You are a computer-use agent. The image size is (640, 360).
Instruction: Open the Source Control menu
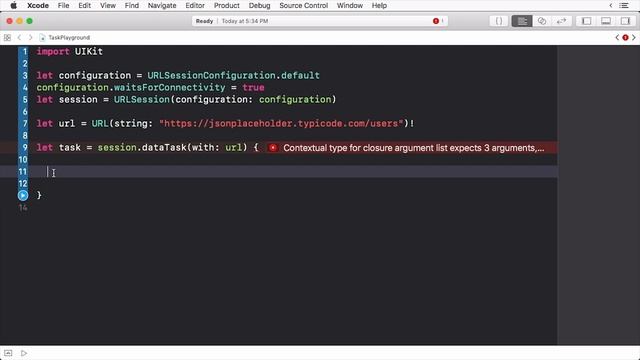[x=303, y=5]
